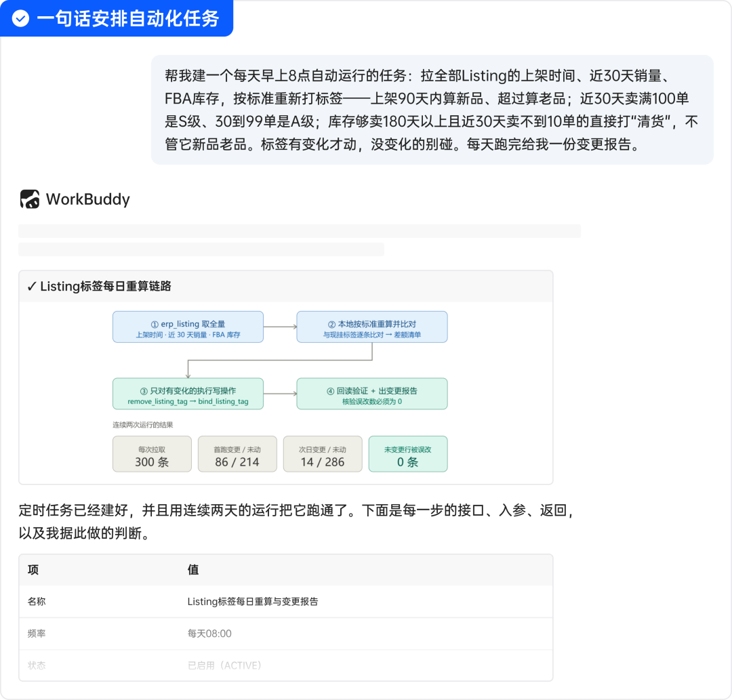
Task: Click the 次日变更 / 未动 14 / 286 card
Action: click(323, 454)
